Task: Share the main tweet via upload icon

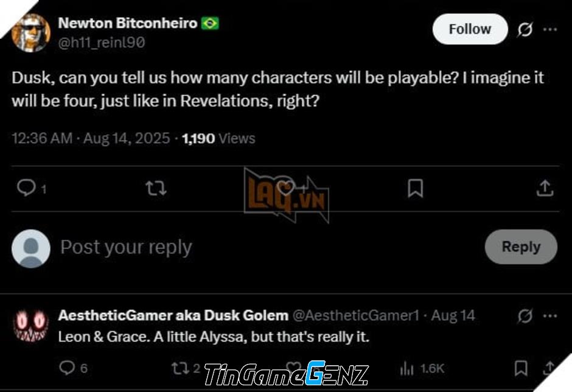Action: pyautogui.click(x=545, y=188)
